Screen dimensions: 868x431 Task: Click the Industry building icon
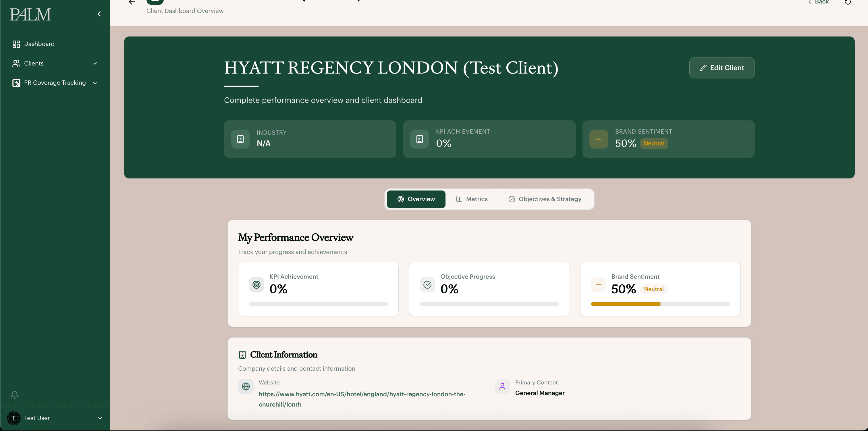click(240, 139)
